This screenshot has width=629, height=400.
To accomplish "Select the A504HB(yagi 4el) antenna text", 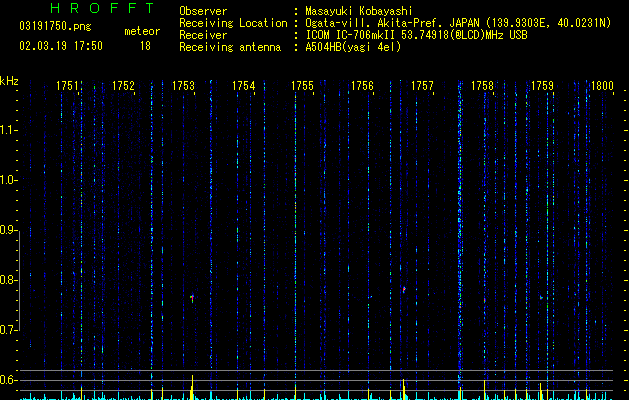I will (x=353, y=47).
